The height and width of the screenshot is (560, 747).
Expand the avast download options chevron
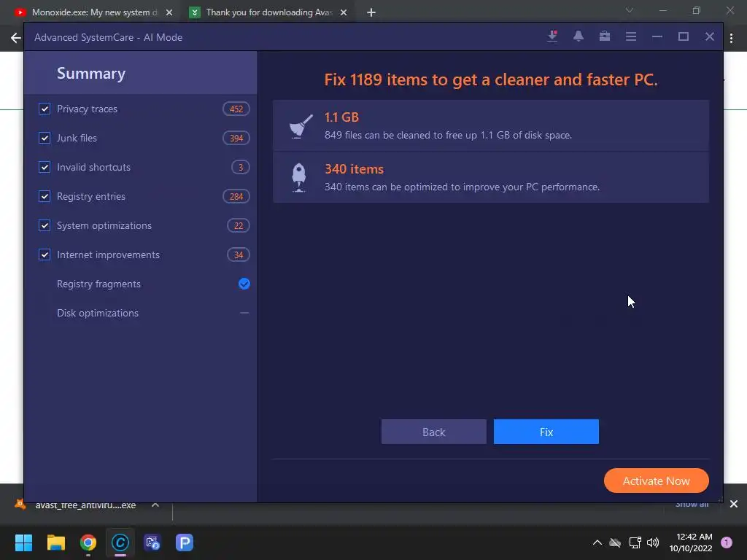(x=155, y=505)
